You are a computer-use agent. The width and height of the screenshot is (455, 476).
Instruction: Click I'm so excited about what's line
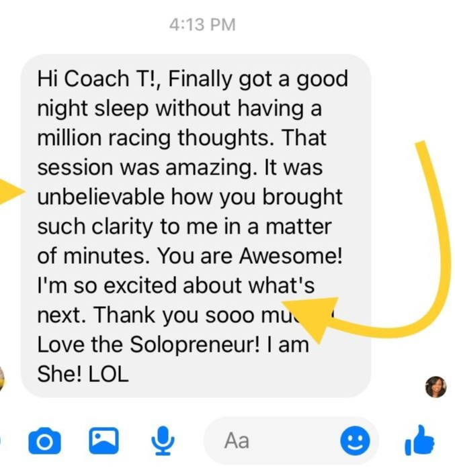point(175,285)
